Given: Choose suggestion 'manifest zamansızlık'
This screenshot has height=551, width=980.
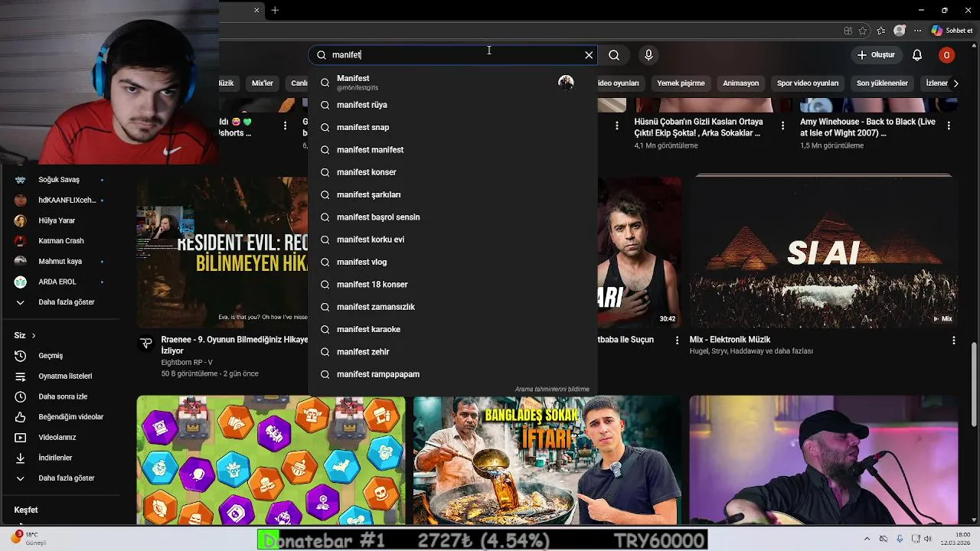Looking at the screenshot, I should click(452, 307).
